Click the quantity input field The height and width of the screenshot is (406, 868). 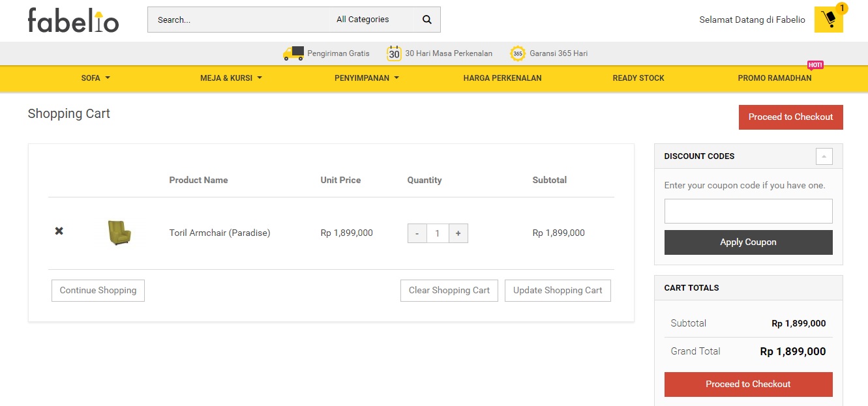438,233
